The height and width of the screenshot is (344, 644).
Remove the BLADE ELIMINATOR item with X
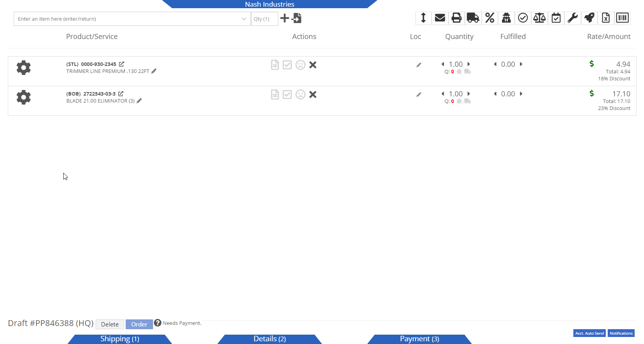click(x=313, y=94)
